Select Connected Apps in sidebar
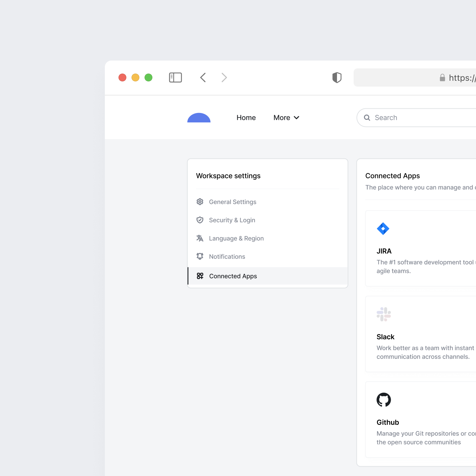Viewport: 476px width, 476px height. point(233,276)
